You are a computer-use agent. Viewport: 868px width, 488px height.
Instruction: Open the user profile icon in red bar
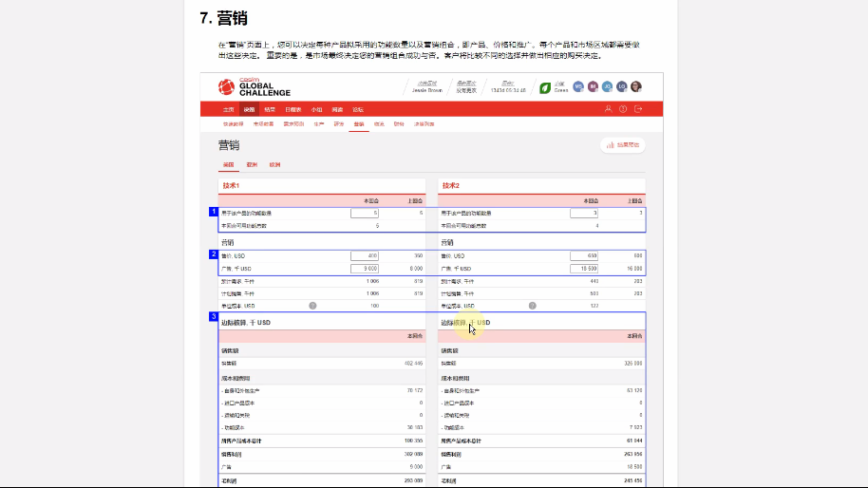pos(608,109)
